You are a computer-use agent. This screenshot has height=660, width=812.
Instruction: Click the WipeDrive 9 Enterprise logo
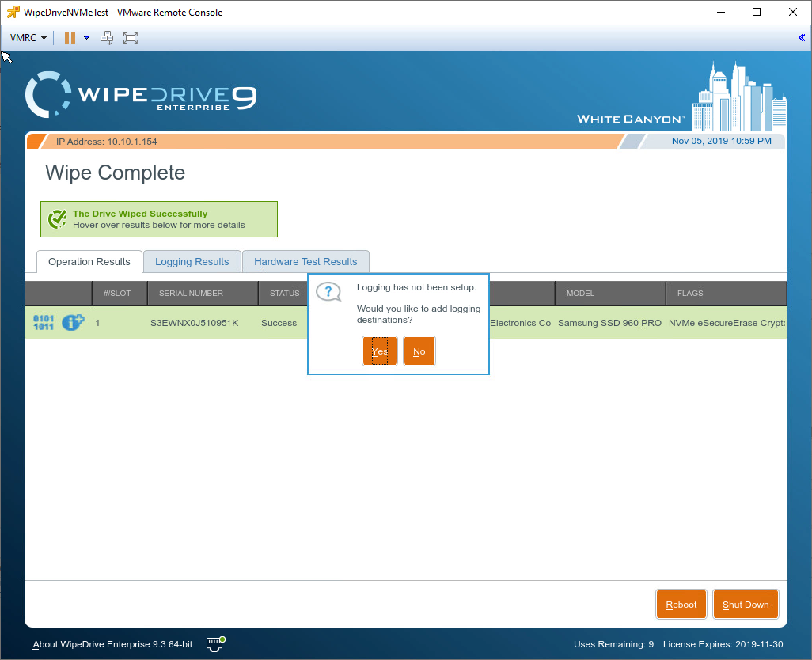[141, 95]
